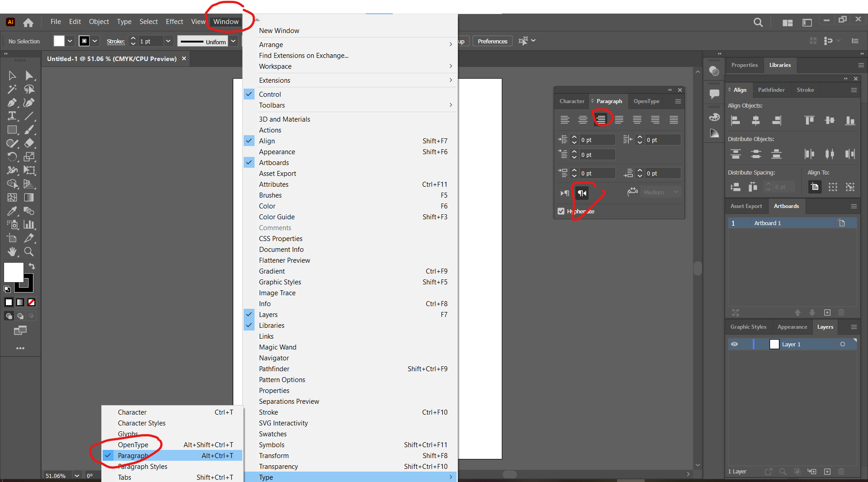
Task: Switch to the OpenType tab
Action: click(x=646, y=101)
